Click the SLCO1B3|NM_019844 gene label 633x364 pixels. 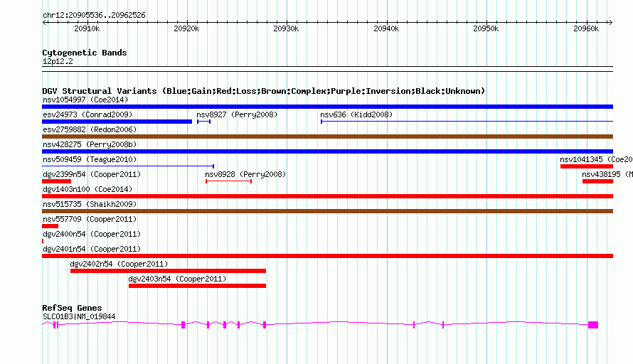(x=79, y=317)
